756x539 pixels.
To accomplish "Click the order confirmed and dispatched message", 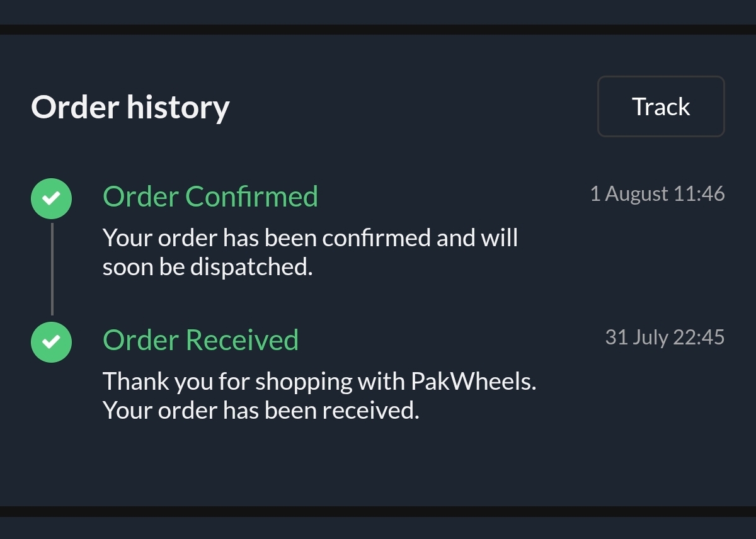I will pos(310,252).
